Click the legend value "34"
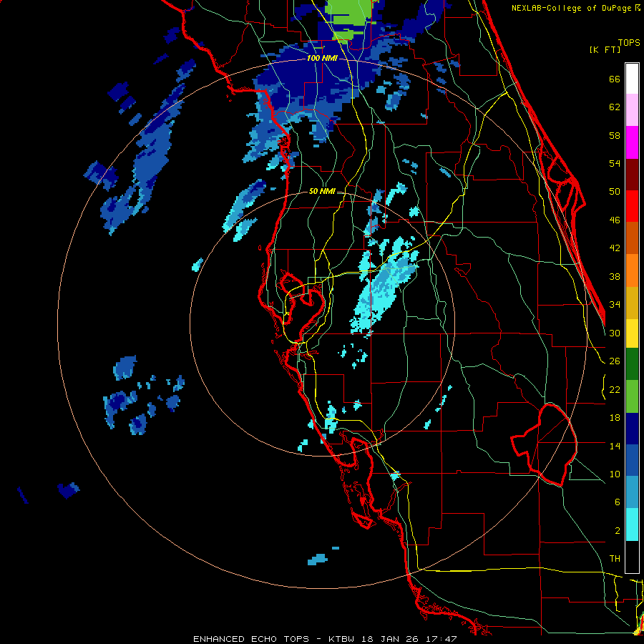 click(x=615, y=305)
